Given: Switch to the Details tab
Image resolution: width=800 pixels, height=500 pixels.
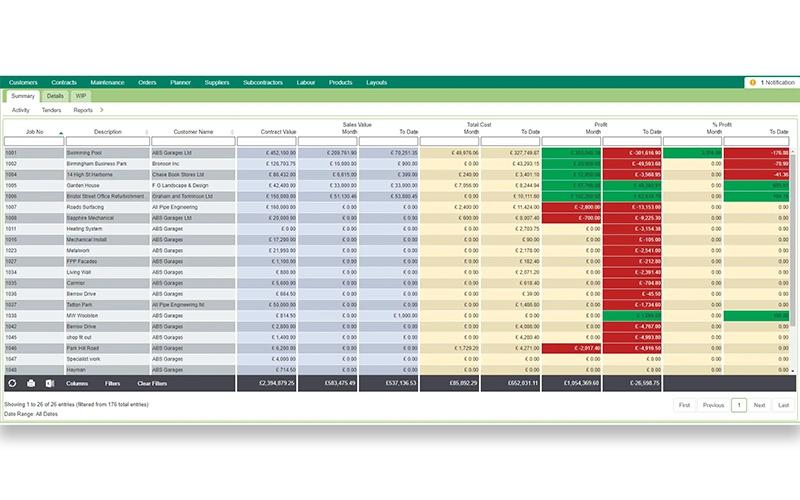Looking at the screenshot, I should 55,96.
